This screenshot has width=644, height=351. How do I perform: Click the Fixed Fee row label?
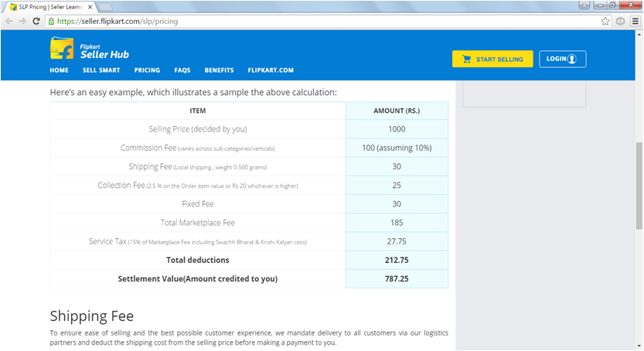198,204
